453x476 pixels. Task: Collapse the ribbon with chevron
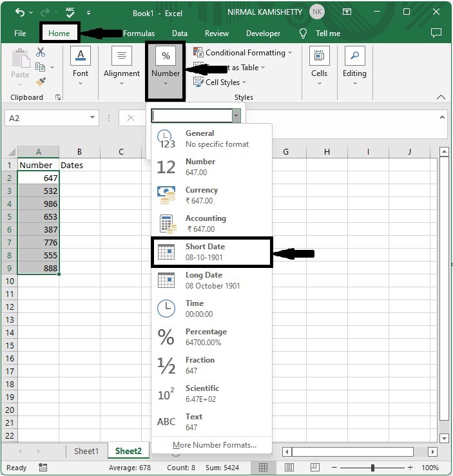pyautogui.click(x=441, y=97)
